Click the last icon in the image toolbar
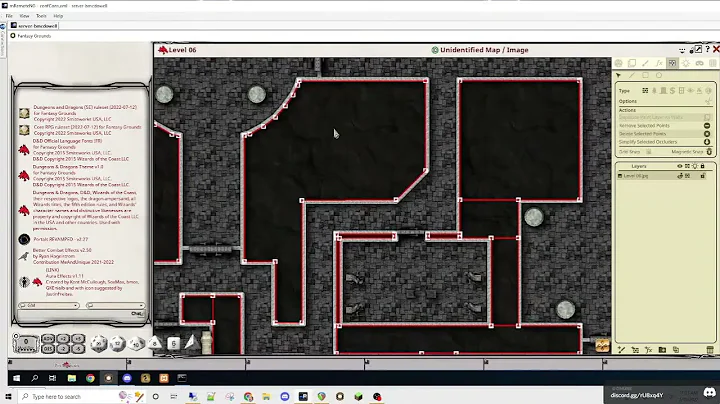The width and height of the screenshot is (720, 404). (713, 63)
